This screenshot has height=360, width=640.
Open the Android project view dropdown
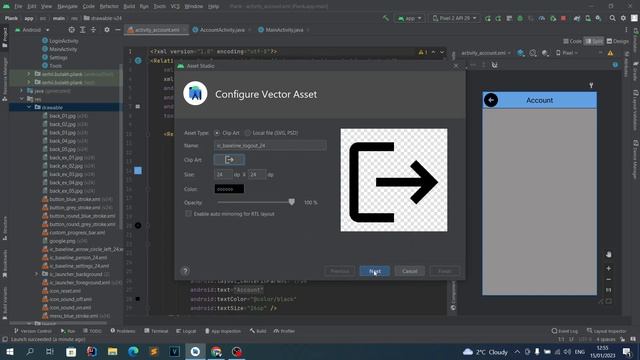(x=32, y=30)
